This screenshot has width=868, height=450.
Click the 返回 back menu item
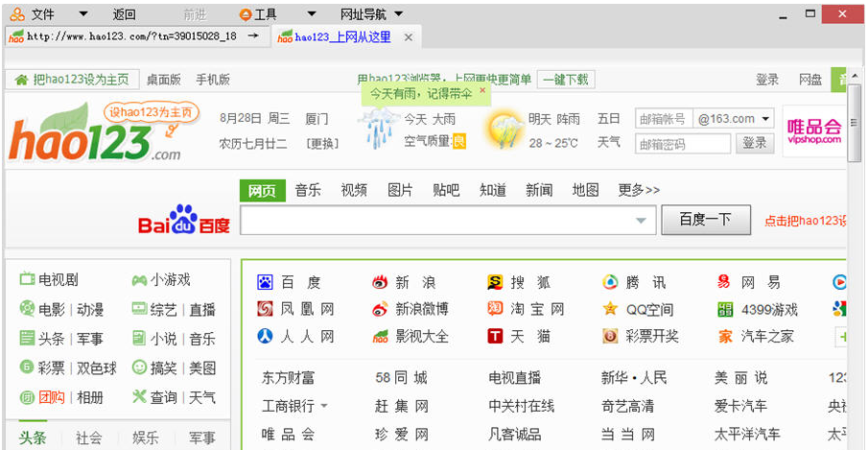124,14
